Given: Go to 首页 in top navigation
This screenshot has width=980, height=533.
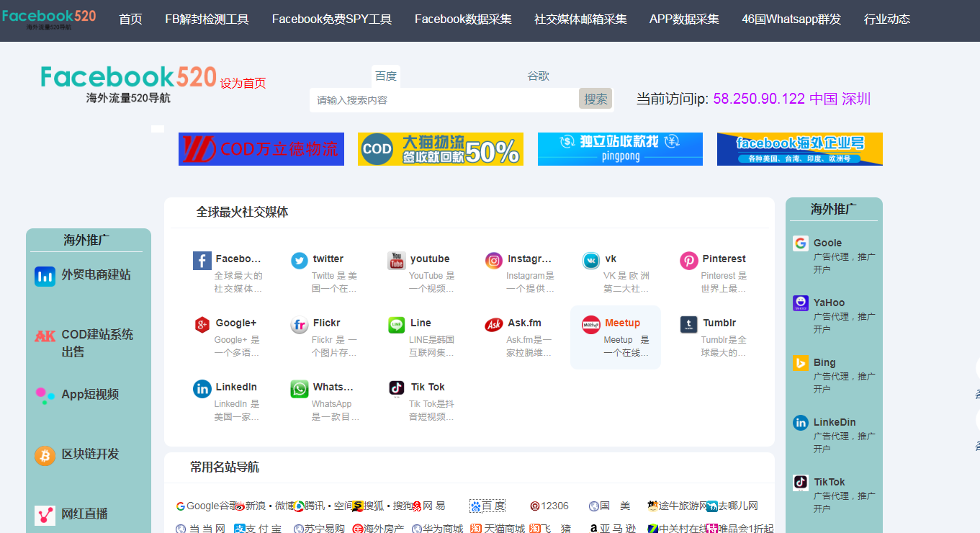Looking at the screenshot, I should click(x=130, y=19).
